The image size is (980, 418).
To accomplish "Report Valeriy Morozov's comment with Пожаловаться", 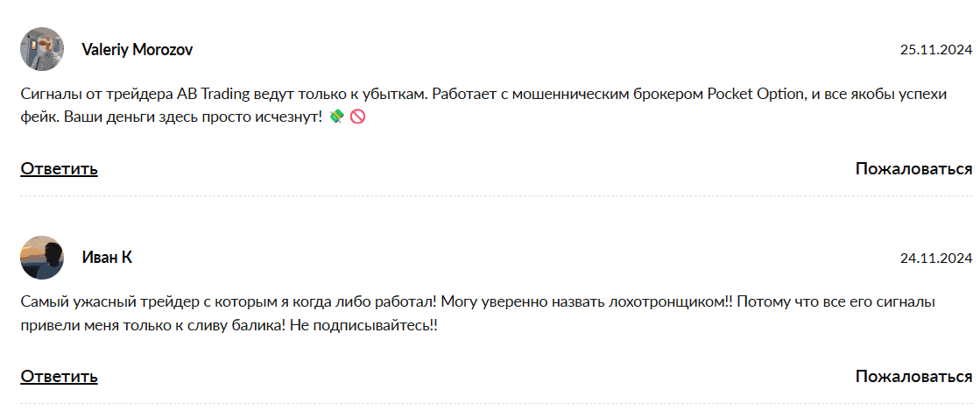I will coord(913,168).
